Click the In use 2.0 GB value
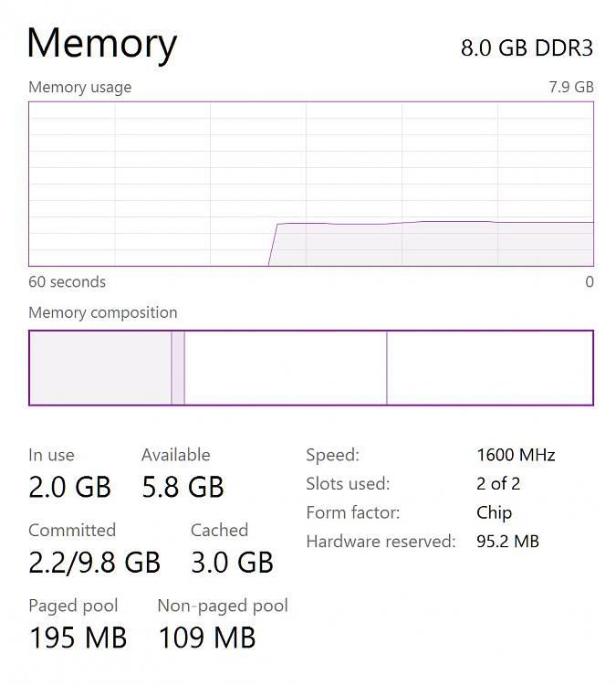 [70, 487]
